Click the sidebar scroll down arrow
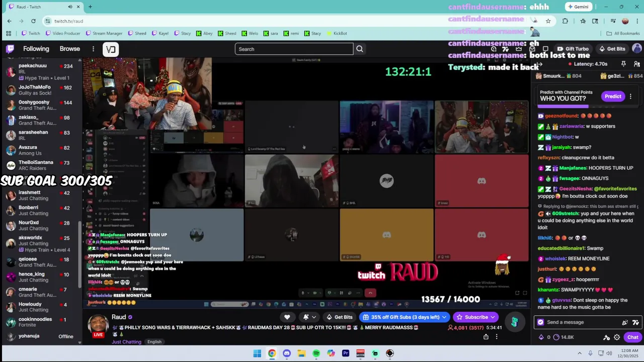The image size is (644, 362). [79, 342]
